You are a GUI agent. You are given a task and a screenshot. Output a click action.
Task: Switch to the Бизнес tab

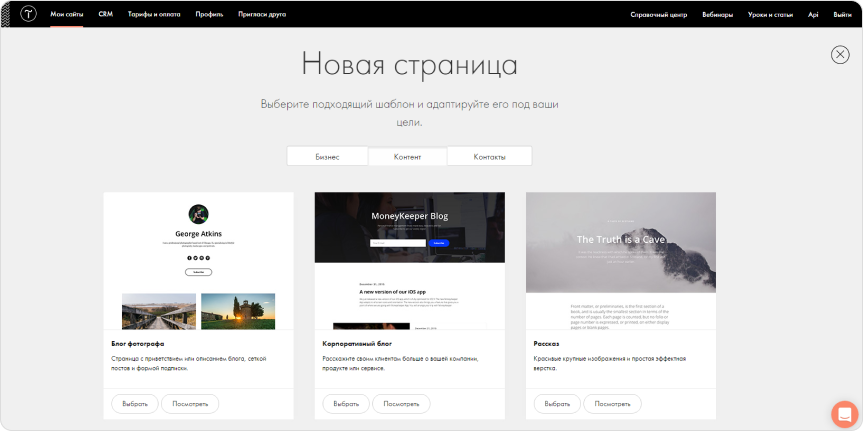(327, 157)
